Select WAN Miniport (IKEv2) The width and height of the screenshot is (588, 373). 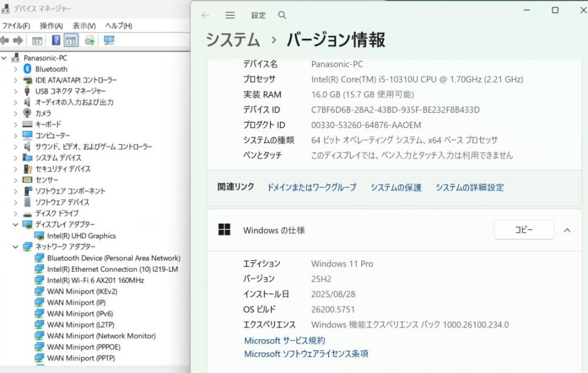(82, 291)
